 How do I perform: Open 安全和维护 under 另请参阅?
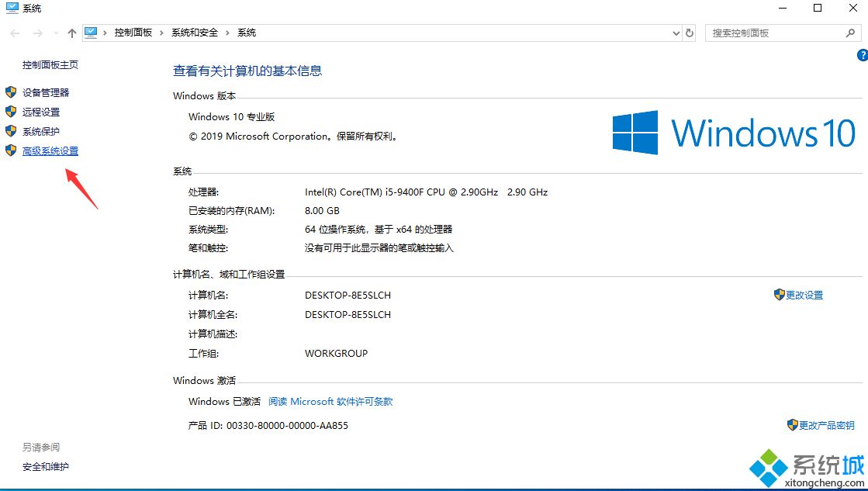(x=46, y=467)
